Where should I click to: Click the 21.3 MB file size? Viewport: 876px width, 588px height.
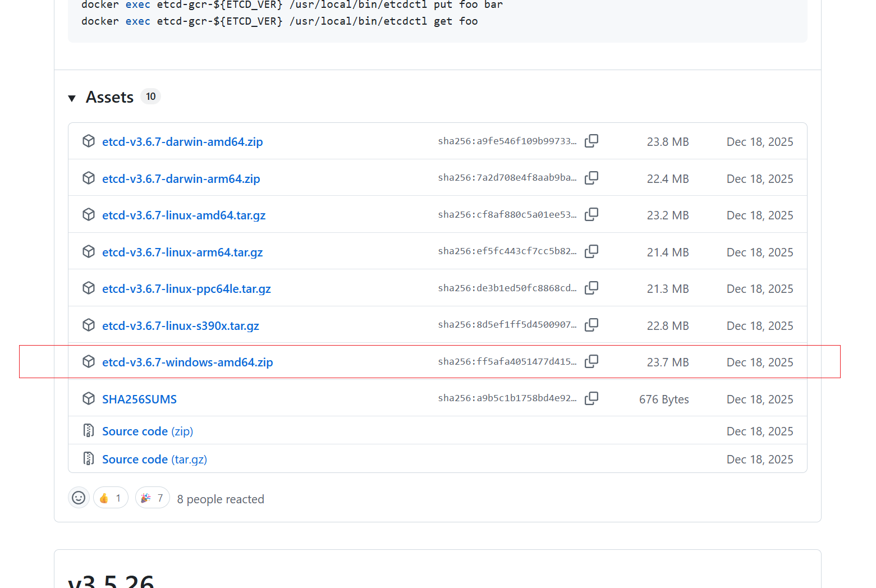point(668,289)
